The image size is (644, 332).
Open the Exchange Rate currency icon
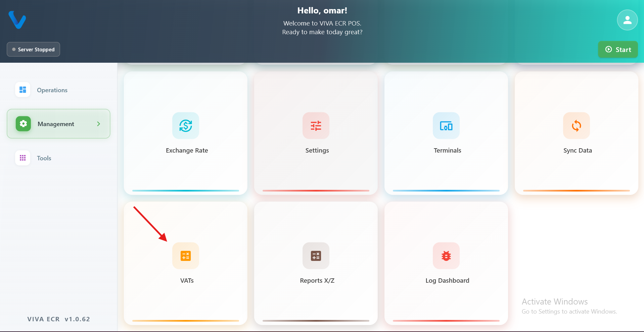(186, 126)
